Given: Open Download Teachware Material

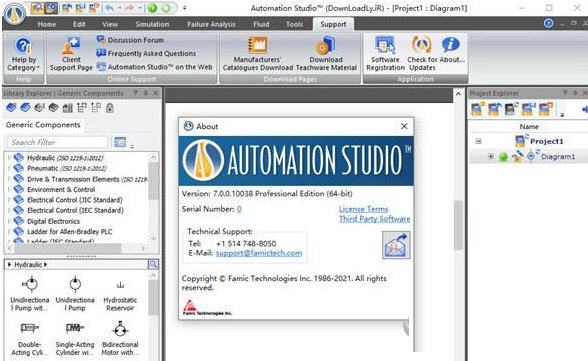Looking at the screenshot, I should 326,54.
